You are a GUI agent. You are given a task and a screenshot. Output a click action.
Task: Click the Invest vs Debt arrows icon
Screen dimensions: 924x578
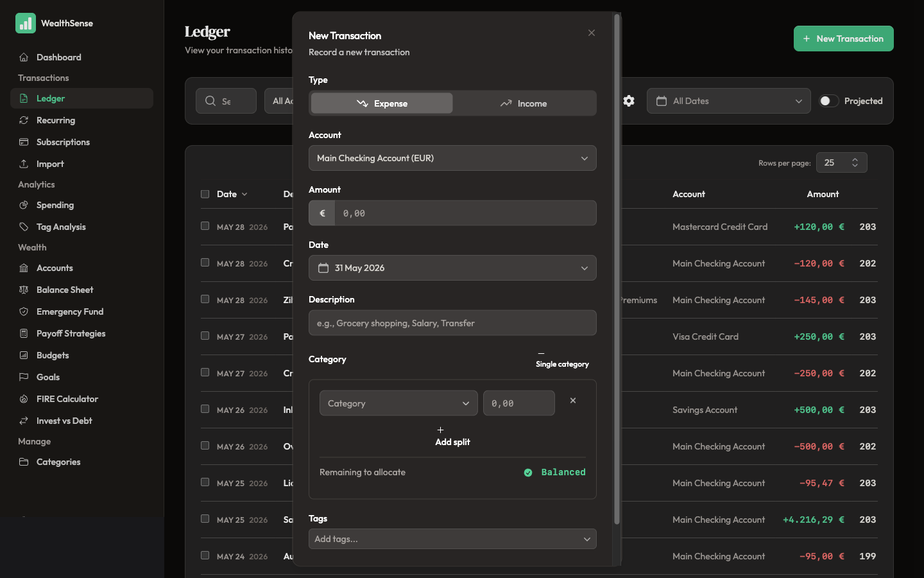click(x=24, y=421)
